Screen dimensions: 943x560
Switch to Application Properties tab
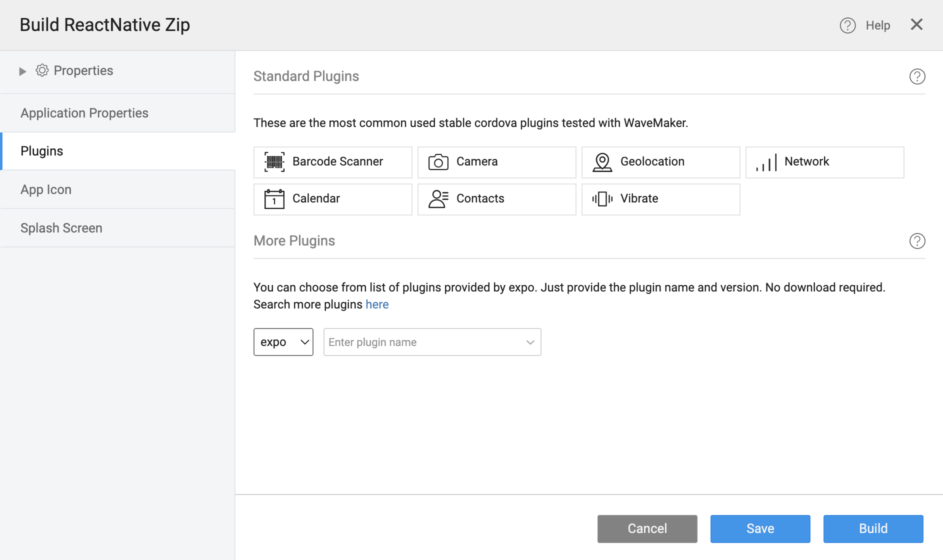[x=84, y=113]
